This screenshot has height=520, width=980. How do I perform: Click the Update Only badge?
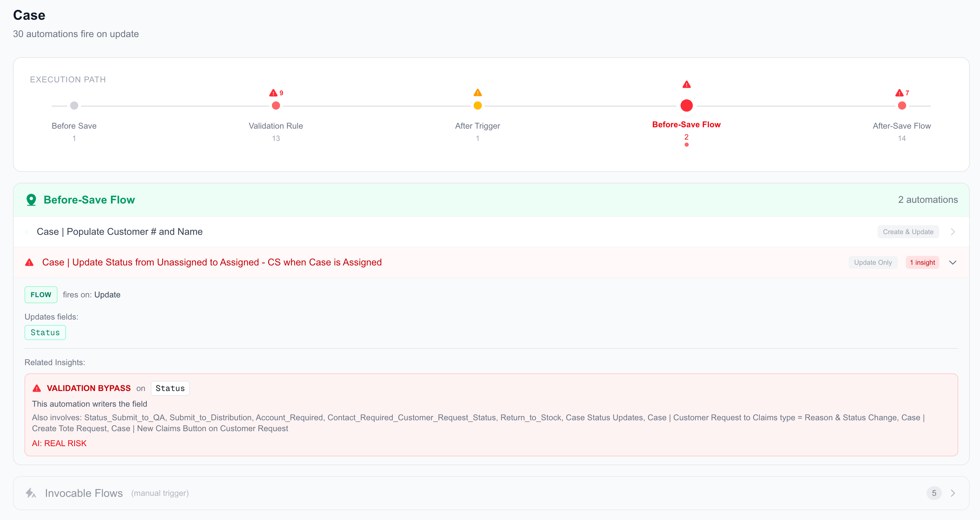(873, 262)
